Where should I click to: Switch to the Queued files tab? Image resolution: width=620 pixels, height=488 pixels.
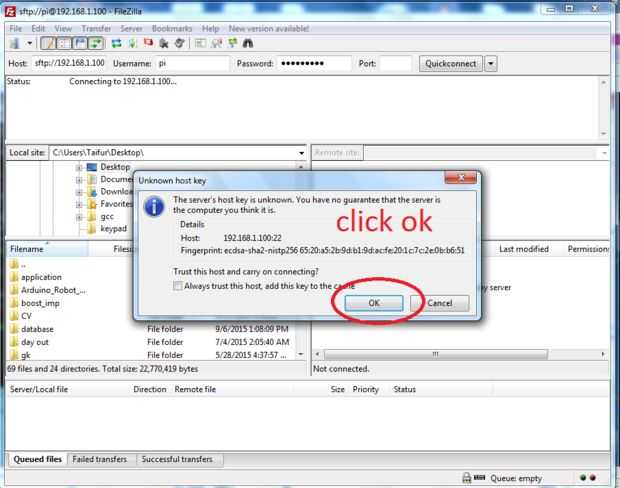38,460
